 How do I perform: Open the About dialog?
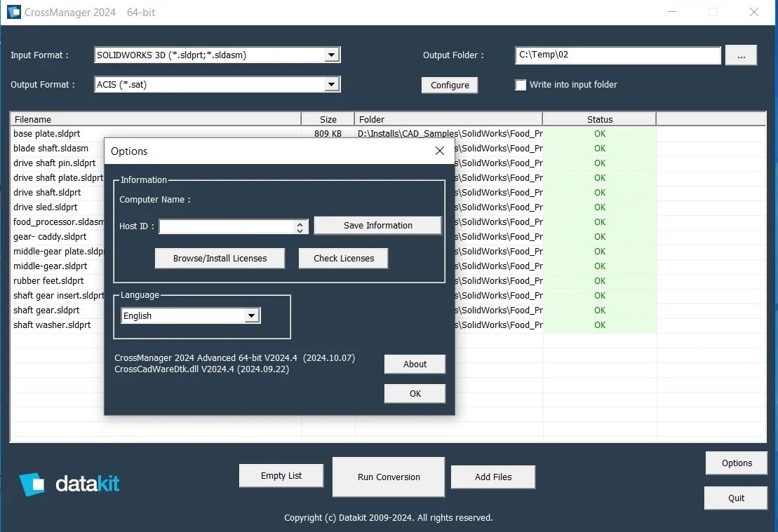tap(415, 364)
